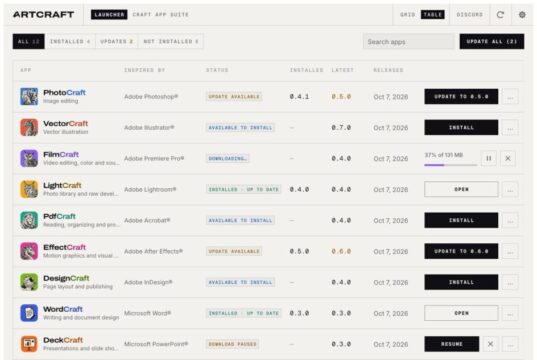537x360 pixels.
Task: Click the Update All (2) button
Action: (492, 41)
